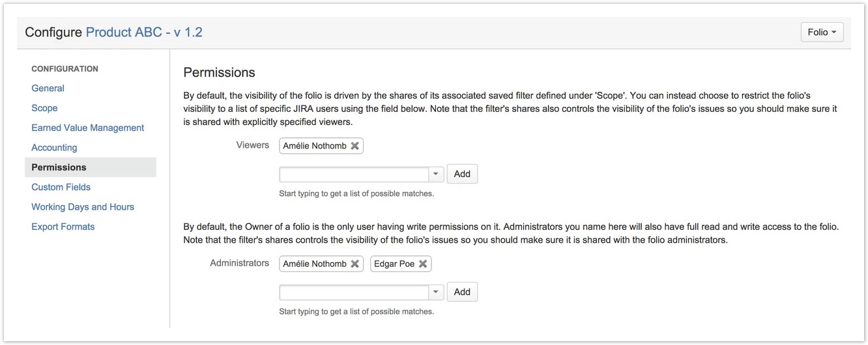Viewport: 868px width, 345px height.
Task: Click the Add button for Viewers
Action: coord(462,174)
